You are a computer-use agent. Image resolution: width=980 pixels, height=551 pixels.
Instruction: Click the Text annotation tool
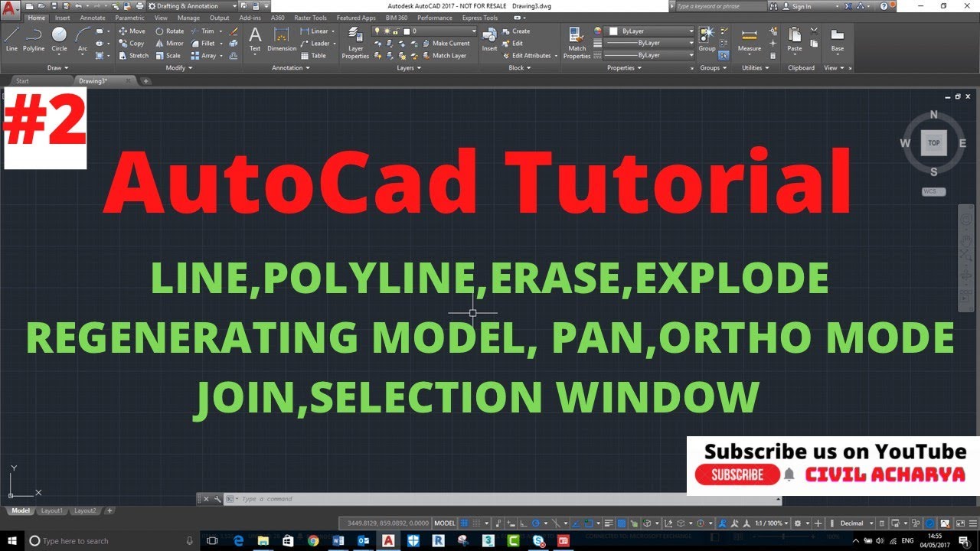click(255, 40)
